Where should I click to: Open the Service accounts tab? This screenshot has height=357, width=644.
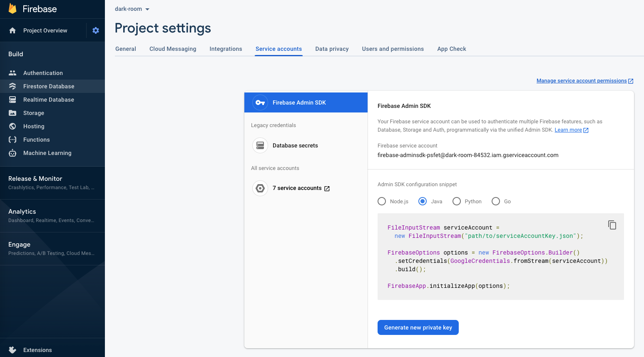coord(278,49)
